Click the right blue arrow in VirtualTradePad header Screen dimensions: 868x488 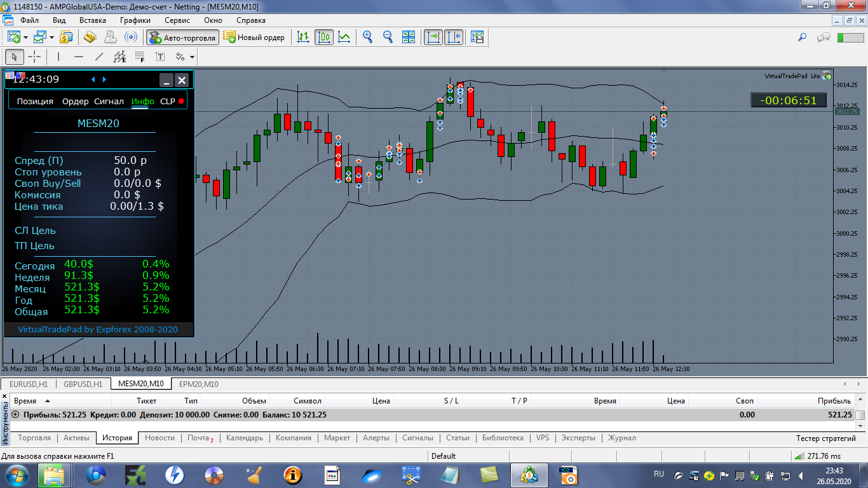click(104, 79)
